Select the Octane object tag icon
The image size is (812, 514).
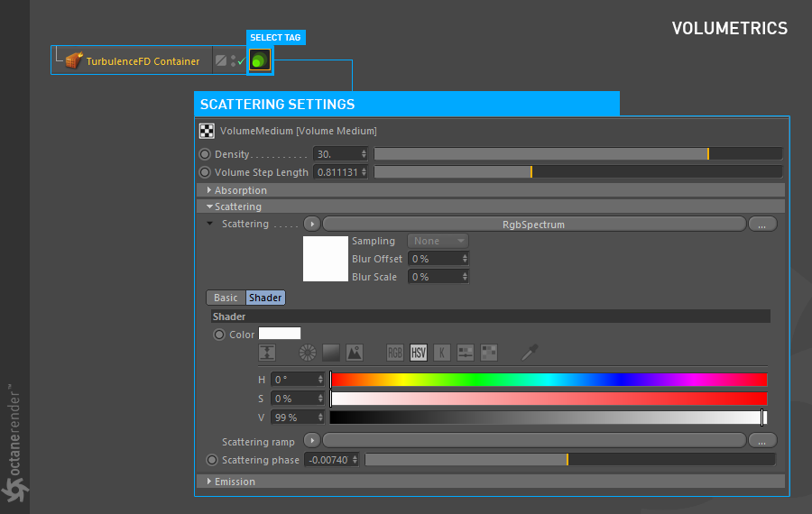pos(260,60)
